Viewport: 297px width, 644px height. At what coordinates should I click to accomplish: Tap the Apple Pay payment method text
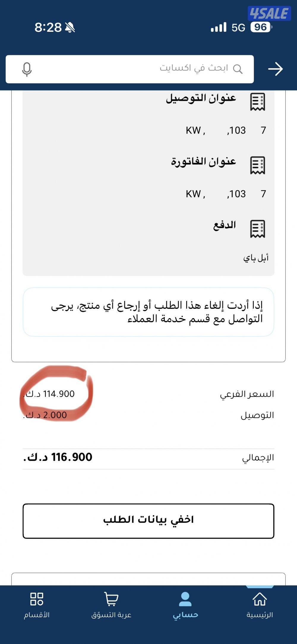tap(256, 258)
